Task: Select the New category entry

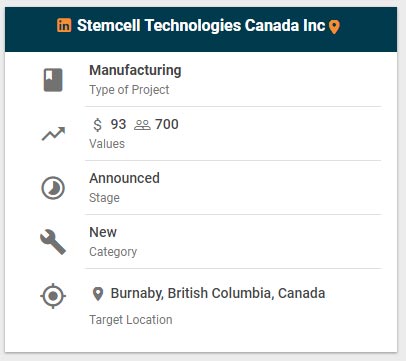Action: point(103,232)
